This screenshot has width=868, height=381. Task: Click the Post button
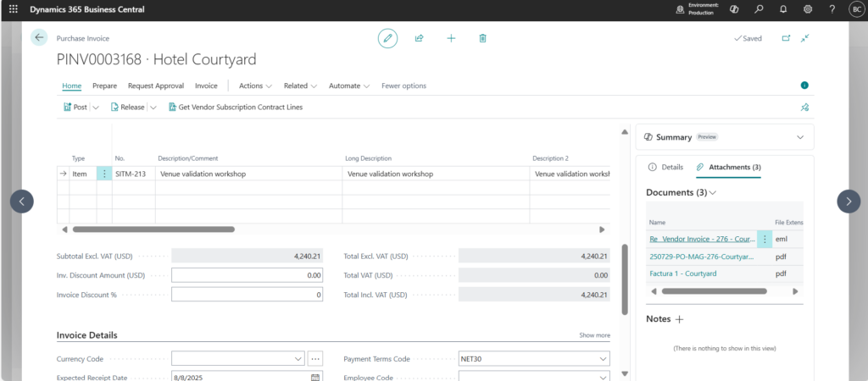coord(75,108)
